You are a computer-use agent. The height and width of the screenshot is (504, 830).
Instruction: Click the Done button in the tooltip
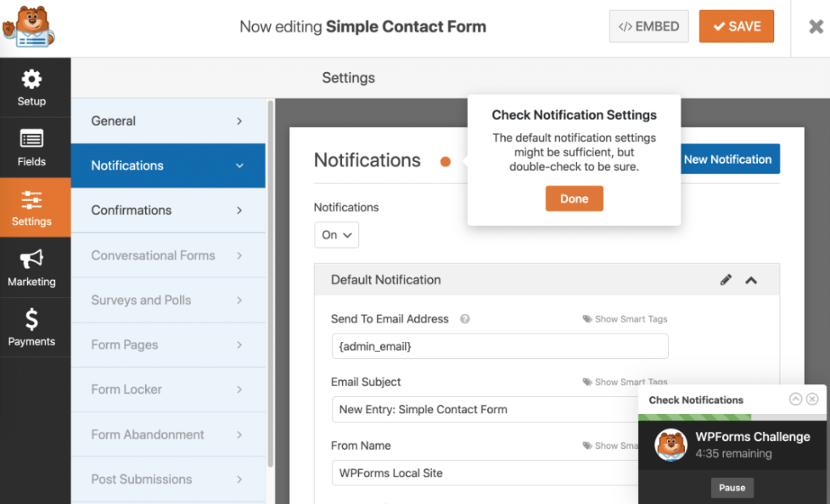point(574,199)
